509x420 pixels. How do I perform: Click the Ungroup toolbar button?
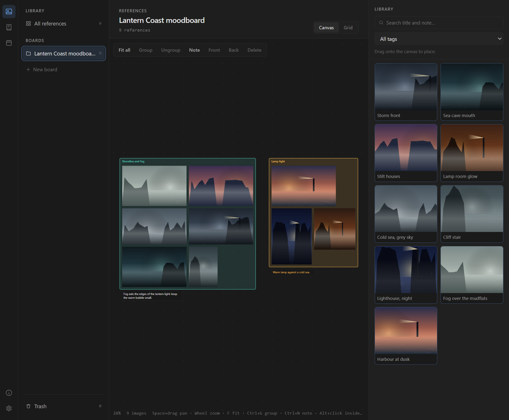click(x=171, y=50)
